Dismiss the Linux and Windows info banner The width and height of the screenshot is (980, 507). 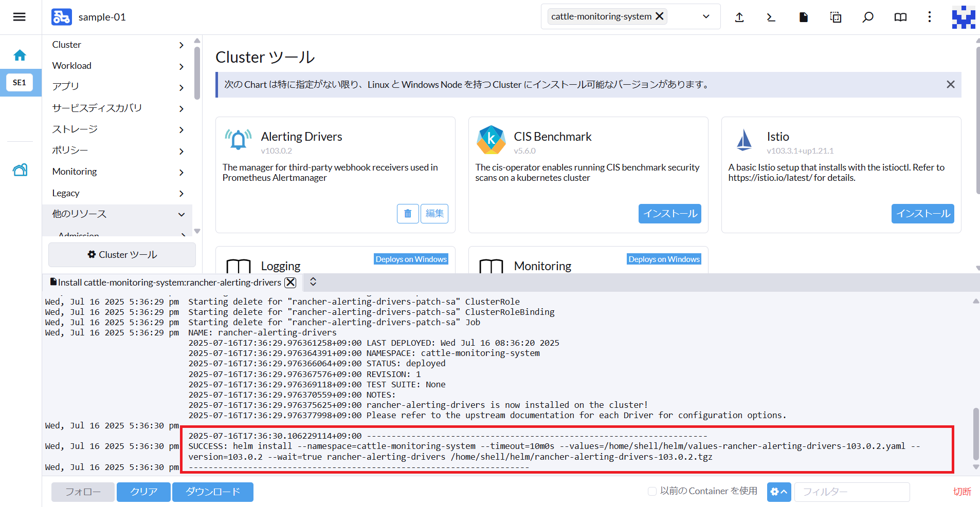951,84
